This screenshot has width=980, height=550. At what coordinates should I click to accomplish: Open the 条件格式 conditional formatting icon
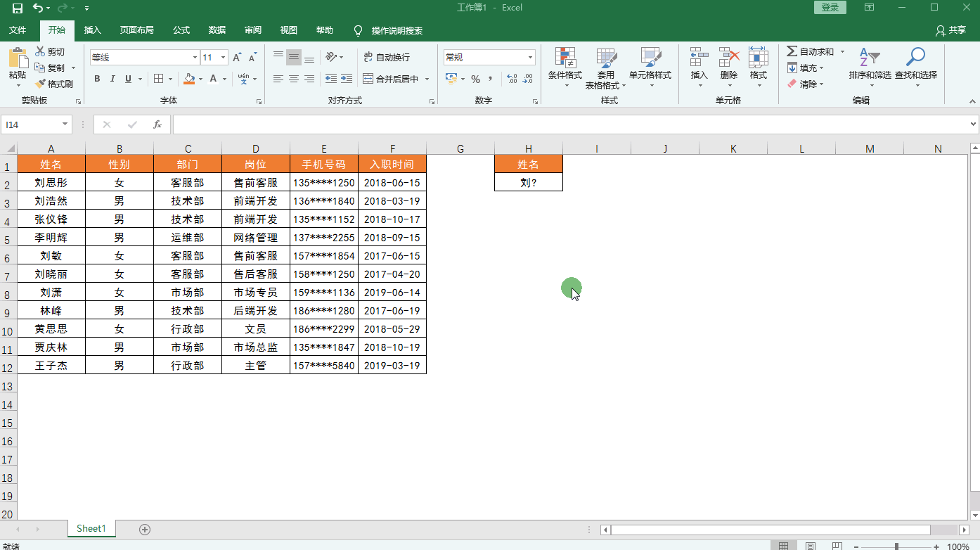coord(565,67)
